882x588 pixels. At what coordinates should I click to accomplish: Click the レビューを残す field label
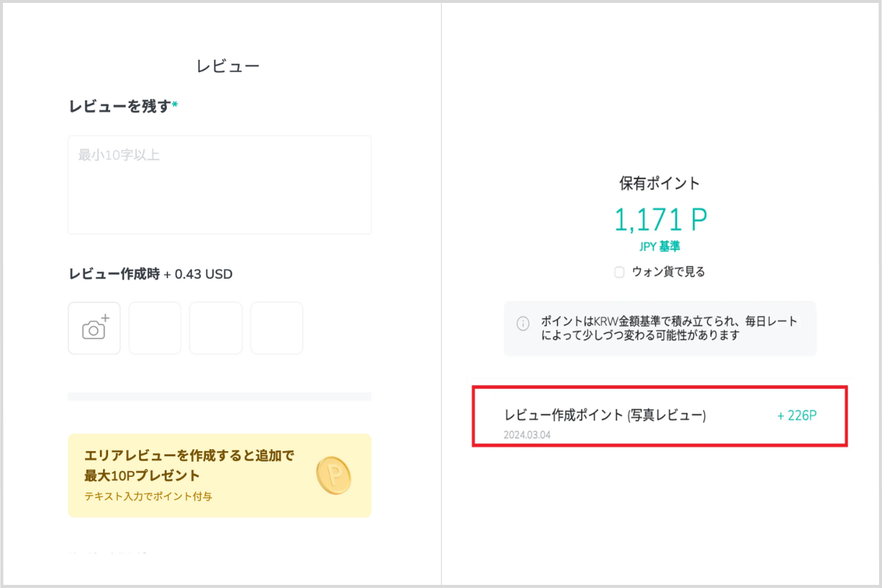(x=120, y=107)
